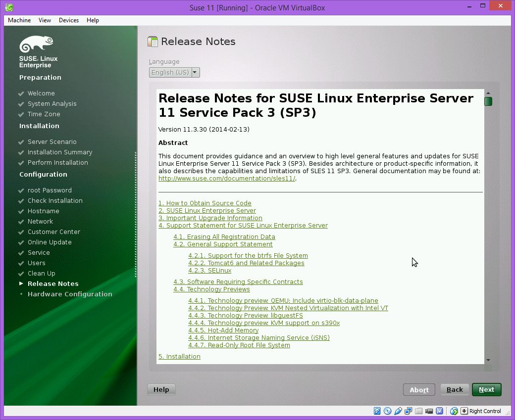The image size is (515, 420).
Task: Open the suse.com documentation link
Action: tap(227, 179)
